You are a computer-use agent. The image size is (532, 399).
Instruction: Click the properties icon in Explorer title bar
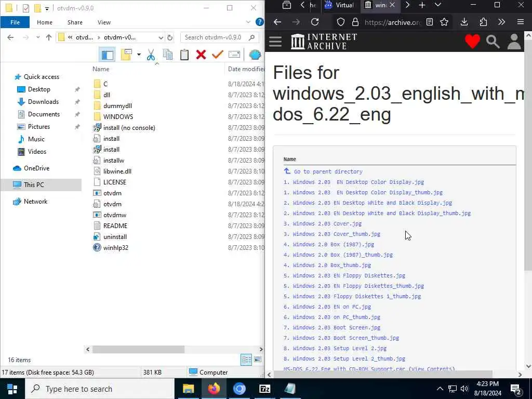26,8
